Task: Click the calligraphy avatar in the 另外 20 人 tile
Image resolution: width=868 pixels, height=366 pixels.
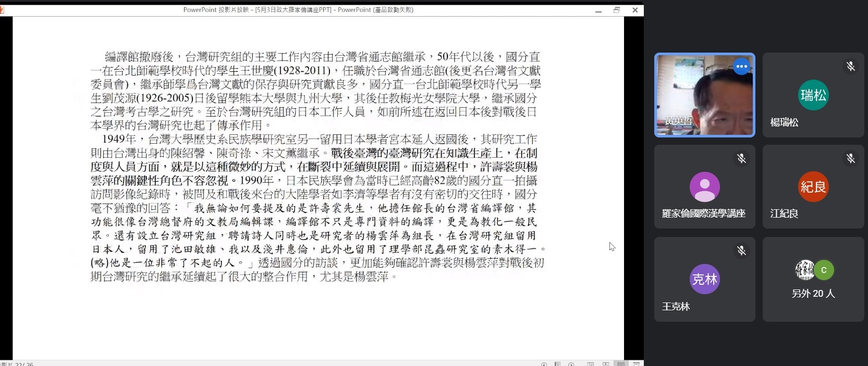Action: pos(804,270)
